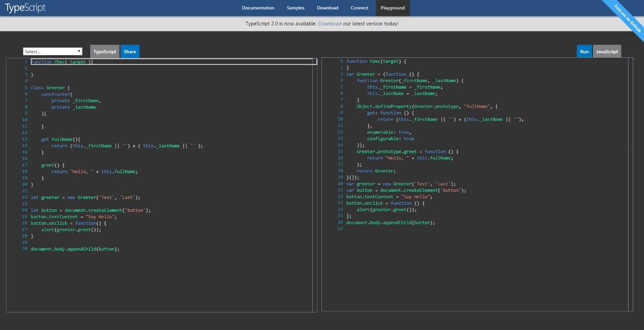Click the TypeScript logo in the header
This screenshot has width=644, height=330.
25,8
